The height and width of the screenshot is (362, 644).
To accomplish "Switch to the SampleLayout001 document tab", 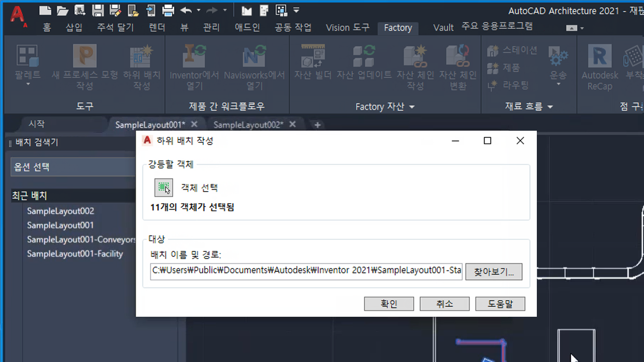I will tap(150, 124).
